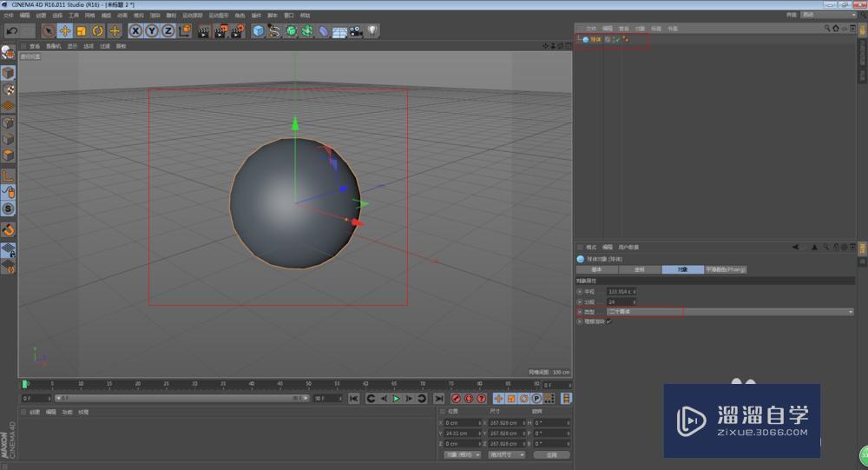
Task: Go to the next frame
Action: (409, 399)
